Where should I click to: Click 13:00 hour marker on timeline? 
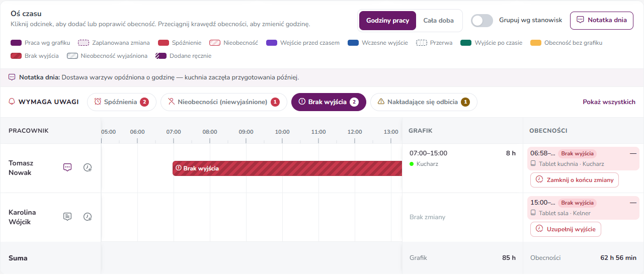[391, 132]
